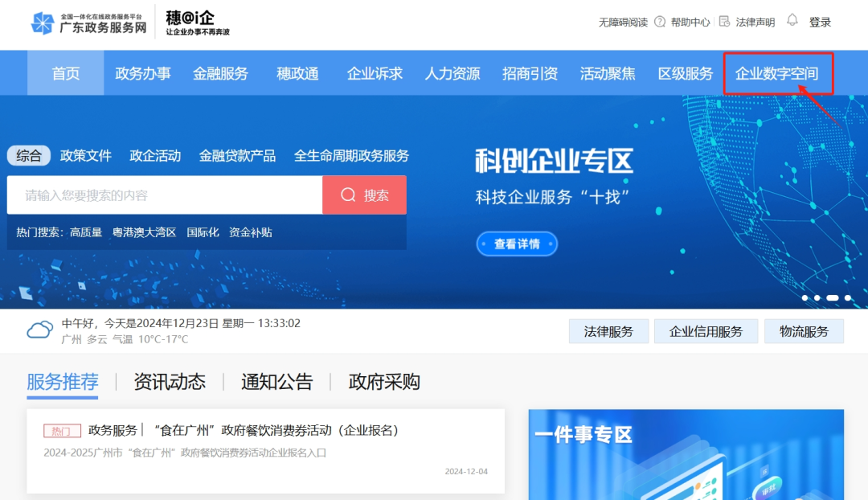Search the hot keyword 粤港澳大湾区

[144, 232]
